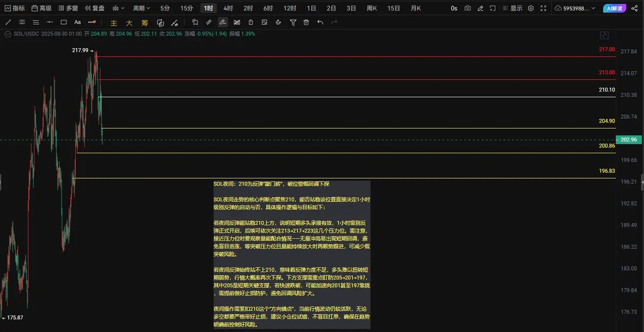Open more drawing tools (three dots)
This screenshot has height=332, width=644.
(92, 22)
